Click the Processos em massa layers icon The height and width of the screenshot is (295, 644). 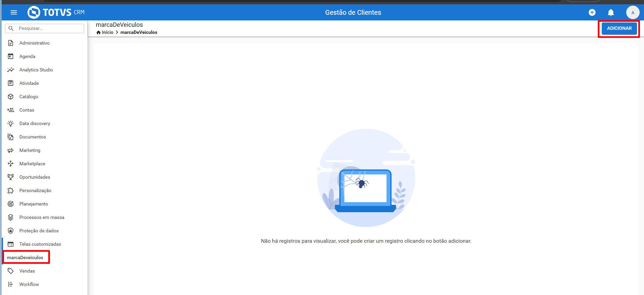(x=11, y=217)
